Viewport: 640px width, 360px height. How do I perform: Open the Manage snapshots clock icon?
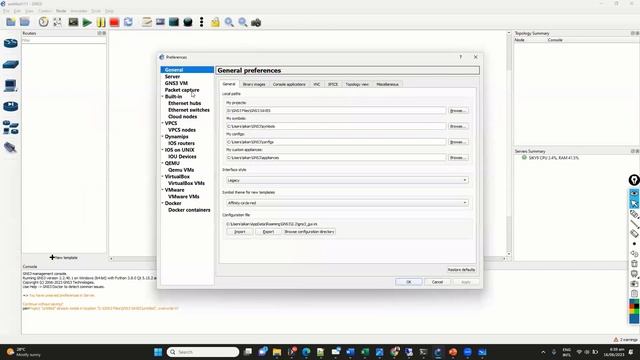click(43, 22)
